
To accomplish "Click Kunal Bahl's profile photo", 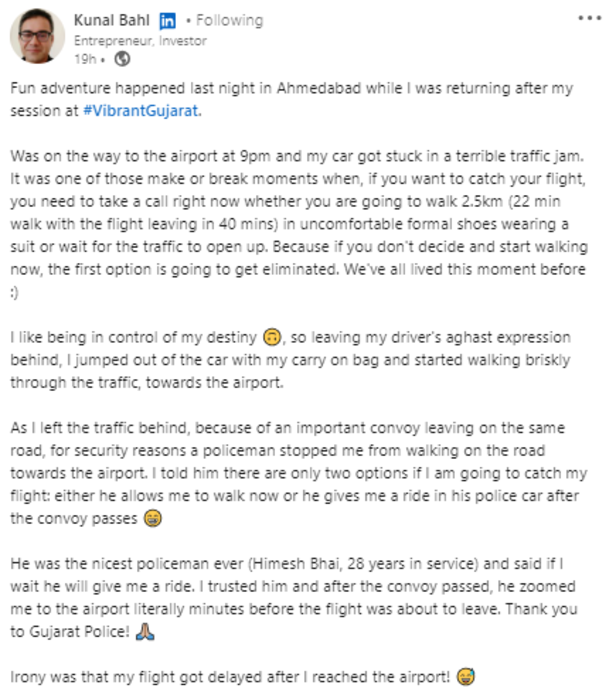I will 38,39.
